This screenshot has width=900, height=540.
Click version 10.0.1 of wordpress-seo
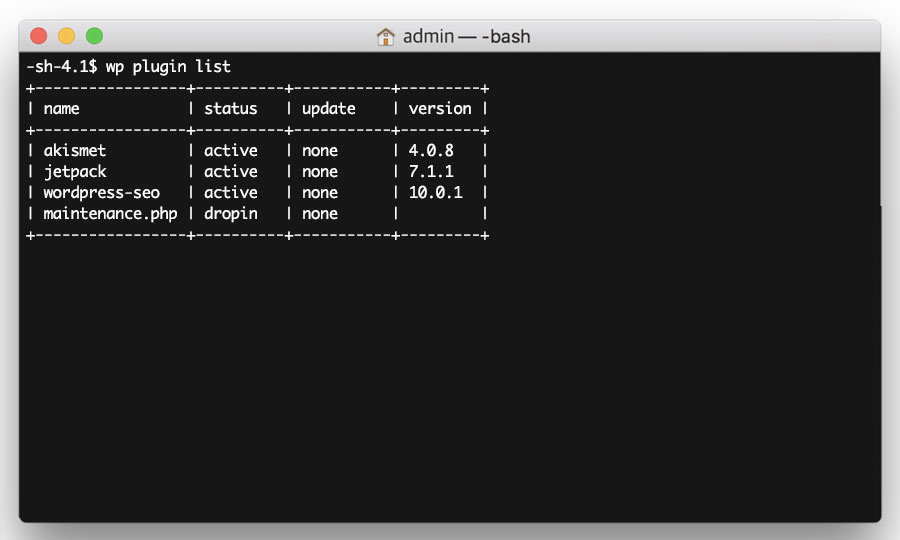tap(436, 192)
